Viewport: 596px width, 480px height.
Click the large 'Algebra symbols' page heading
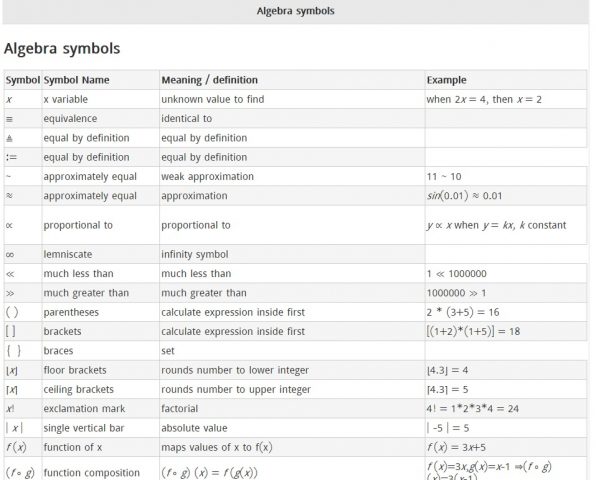(x=62, y=49)
